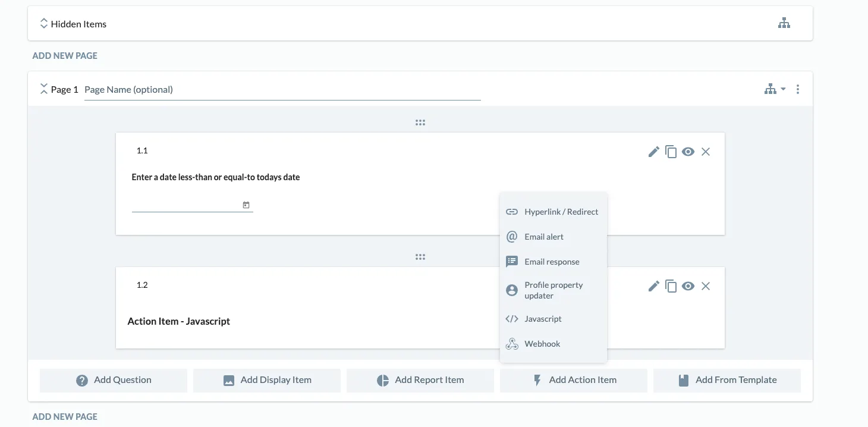Duplicate question 1.2 using the copy icon

[x=671, y=286]
